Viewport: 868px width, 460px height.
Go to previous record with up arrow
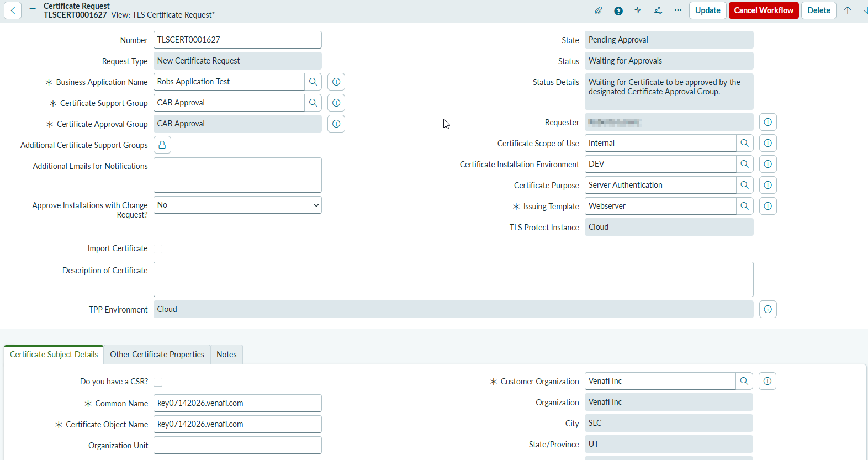point(848,10)
